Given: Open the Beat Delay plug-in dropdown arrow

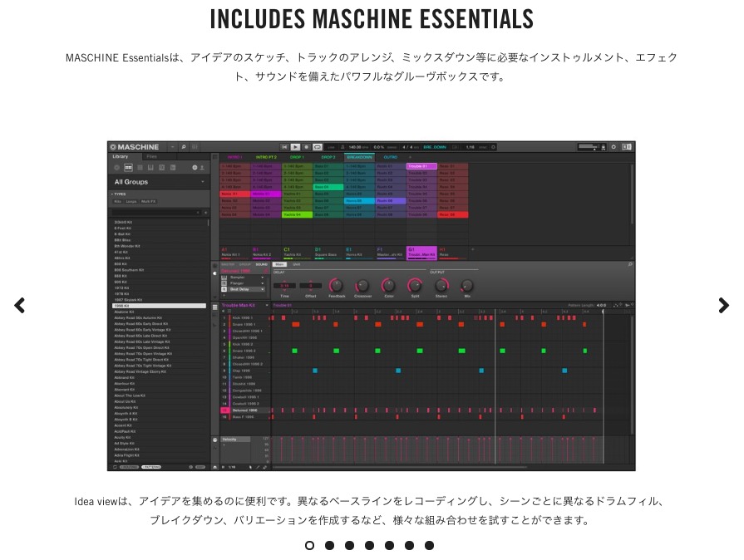Looking at the screenshot, I should click(x=263, y=289).
